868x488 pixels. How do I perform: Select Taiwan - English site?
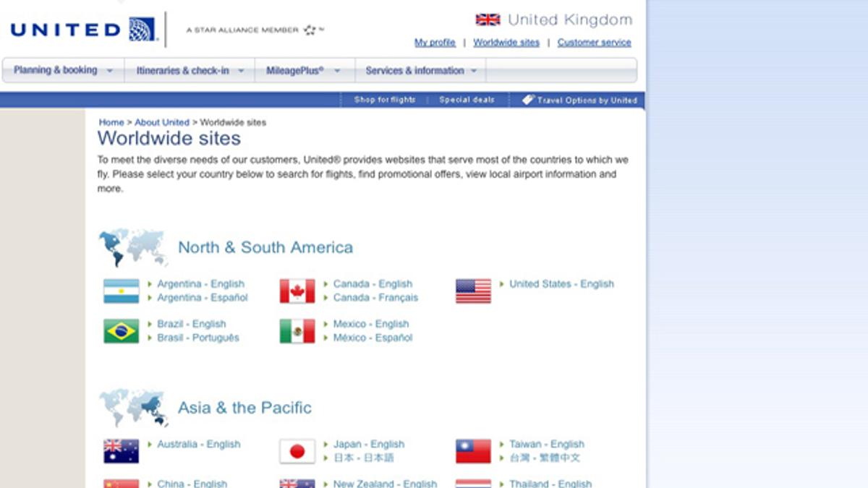(547, 444)
